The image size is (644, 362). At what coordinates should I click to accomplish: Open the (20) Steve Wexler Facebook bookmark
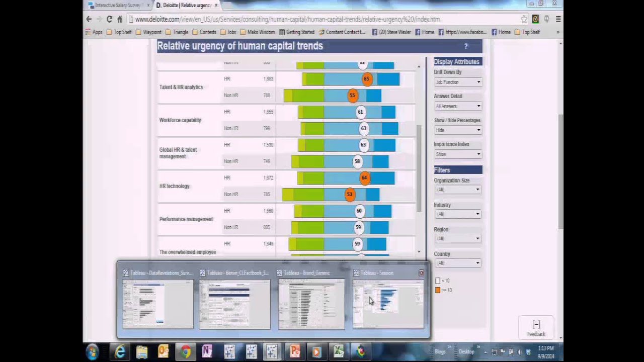click(392, 32)
